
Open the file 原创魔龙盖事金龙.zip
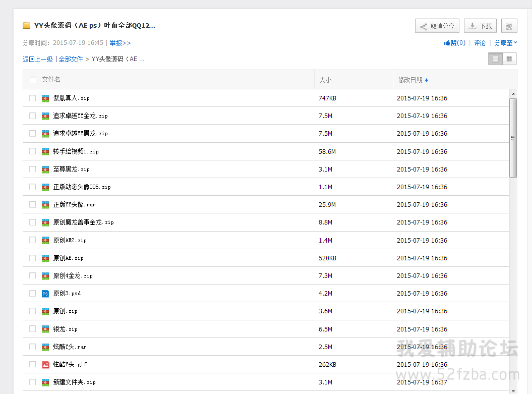point(84,222)
